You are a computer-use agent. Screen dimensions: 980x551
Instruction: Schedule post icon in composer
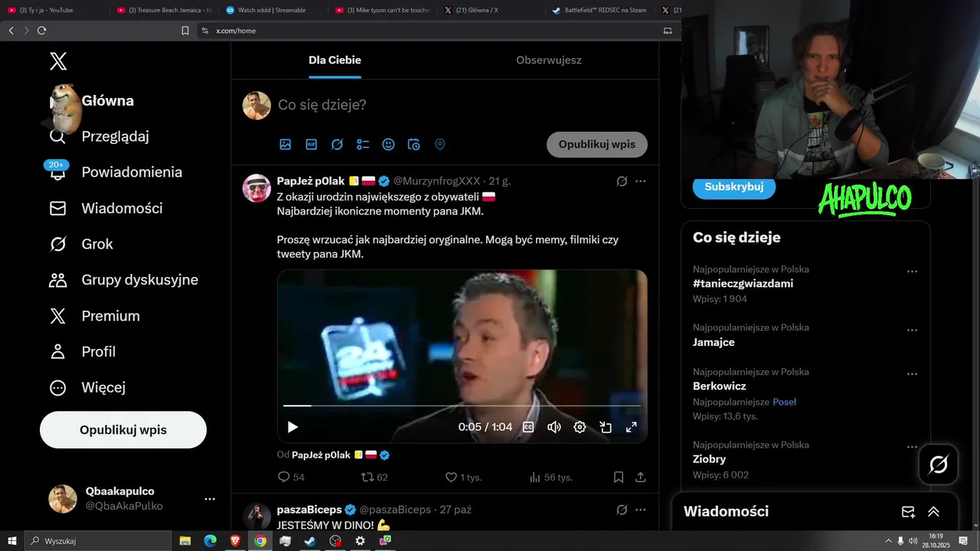[414, 145]
